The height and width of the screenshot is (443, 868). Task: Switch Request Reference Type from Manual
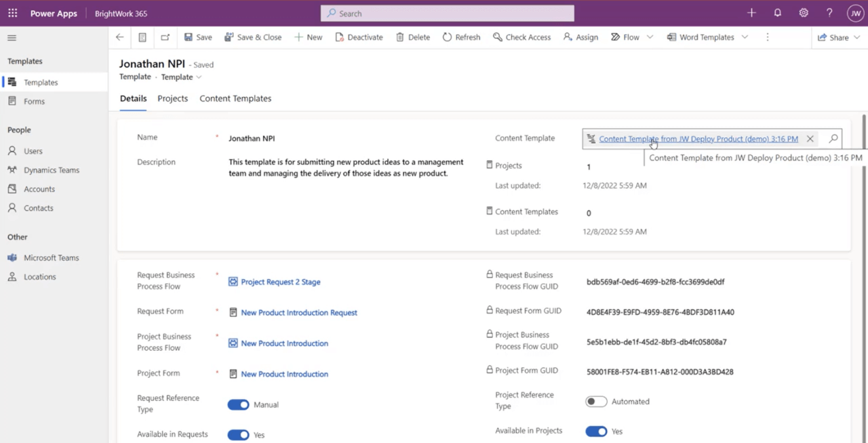point(238,404)
